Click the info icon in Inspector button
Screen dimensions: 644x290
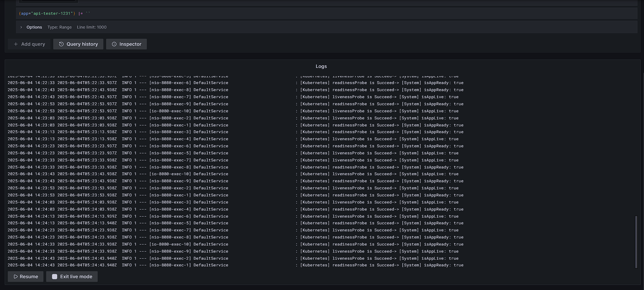(114, 44)
